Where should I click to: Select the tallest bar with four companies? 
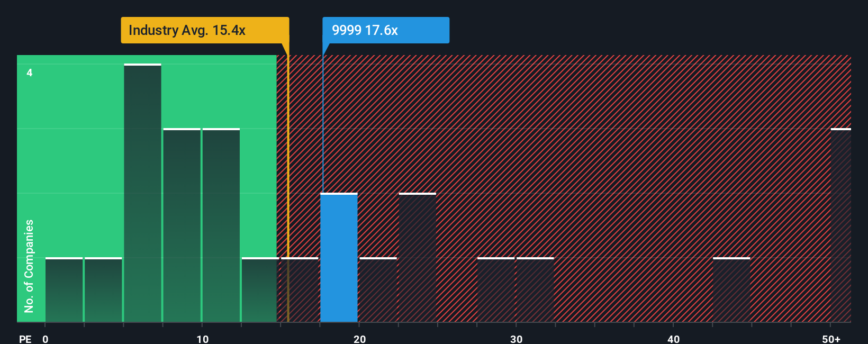[142, 193]
